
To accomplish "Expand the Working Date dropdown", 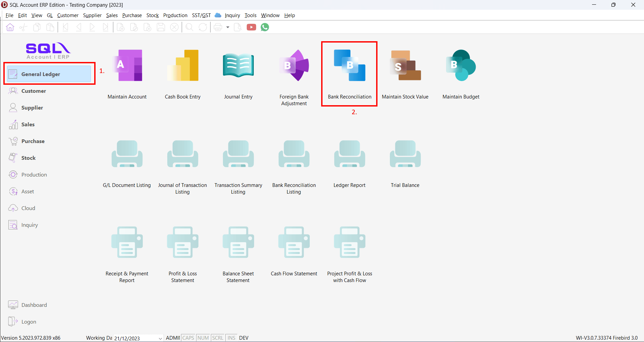I will pyautogui.click(x=160, y=338).
